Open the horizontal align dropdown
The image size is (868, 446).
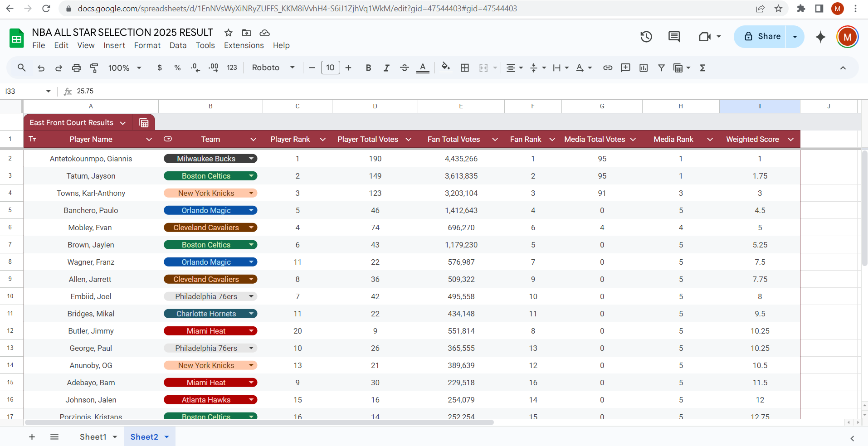(x=515, y=68)
